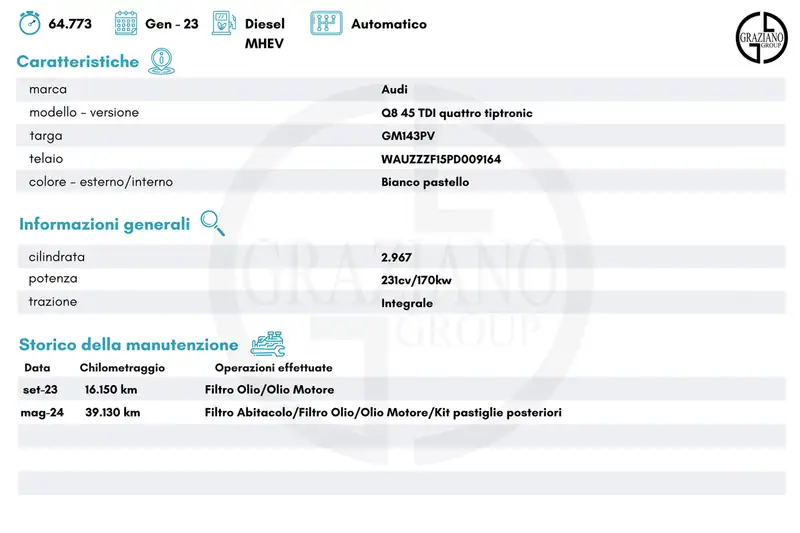Click the Caratteristiche section heading
This screenshot has height=533, width=800.
click(x=78, y=62)
